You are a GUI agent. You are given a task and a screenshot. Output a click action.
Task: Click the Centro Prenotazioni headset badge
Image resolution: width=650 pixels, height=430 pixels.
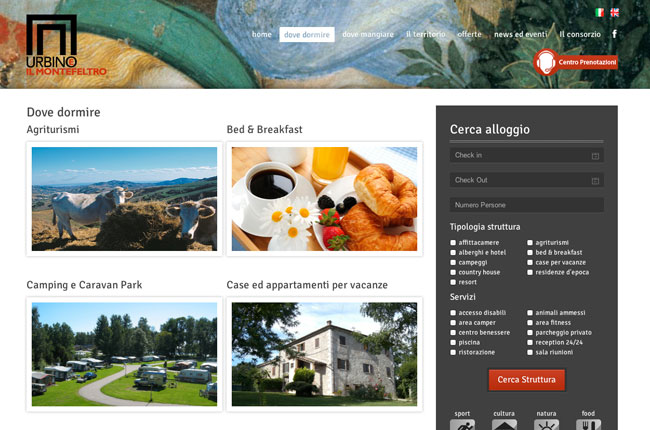point(575,62)
